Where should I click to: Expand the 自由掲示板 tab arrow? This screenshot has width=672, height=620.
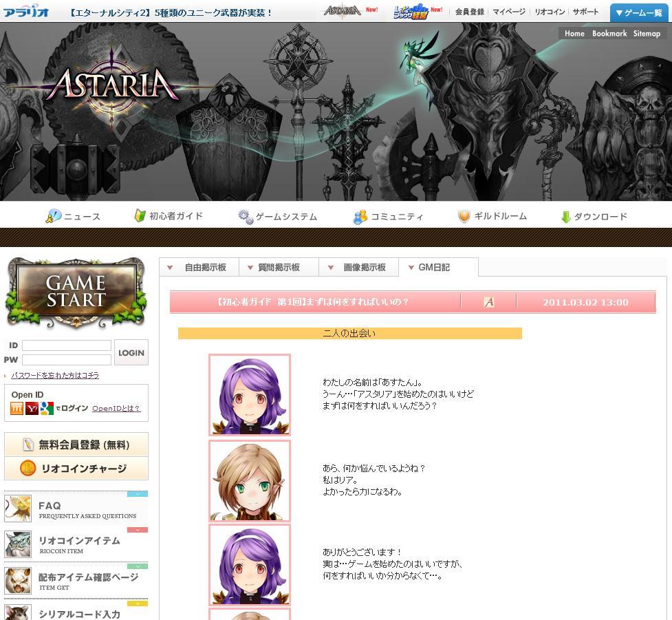[170, 268]
